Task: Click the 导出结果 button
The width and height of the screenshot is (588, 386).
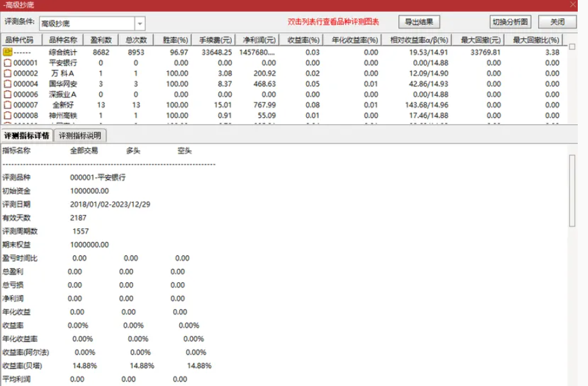Action: coord(420,20)
